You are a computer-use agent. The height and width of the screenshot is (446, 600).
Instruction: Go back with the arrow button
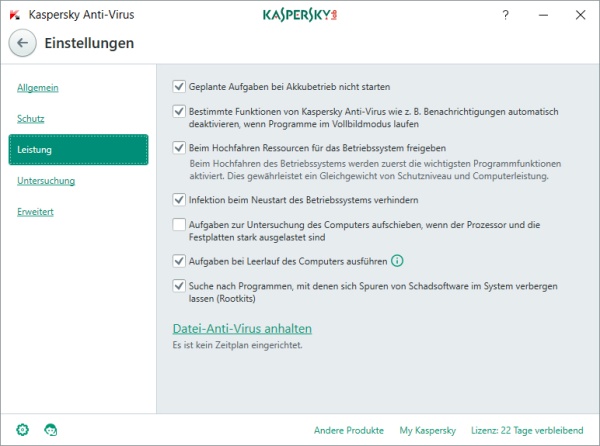pos(23,43)
